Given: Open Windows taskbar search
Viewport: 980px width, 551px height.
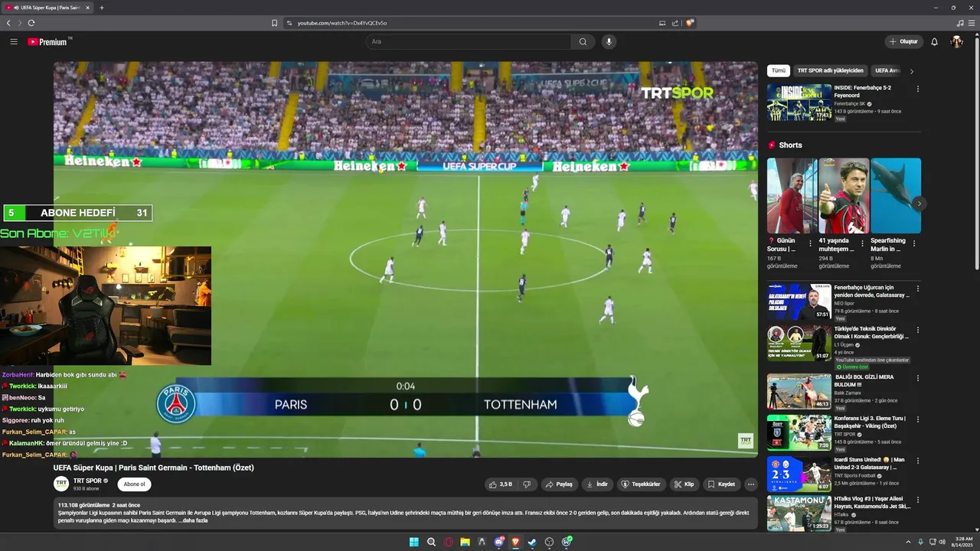Looking at the screenshot, I should pyautogui.click(x=431, y=542).
